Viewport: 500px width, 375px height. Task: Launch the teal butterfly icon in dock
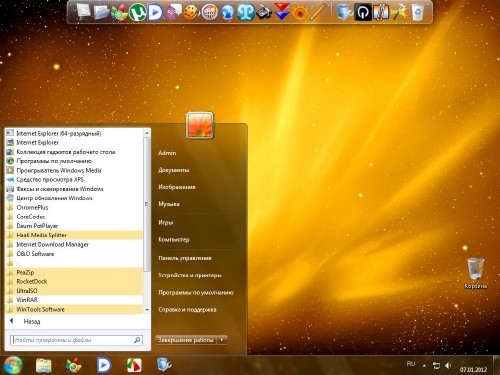[x=245, y=13]
